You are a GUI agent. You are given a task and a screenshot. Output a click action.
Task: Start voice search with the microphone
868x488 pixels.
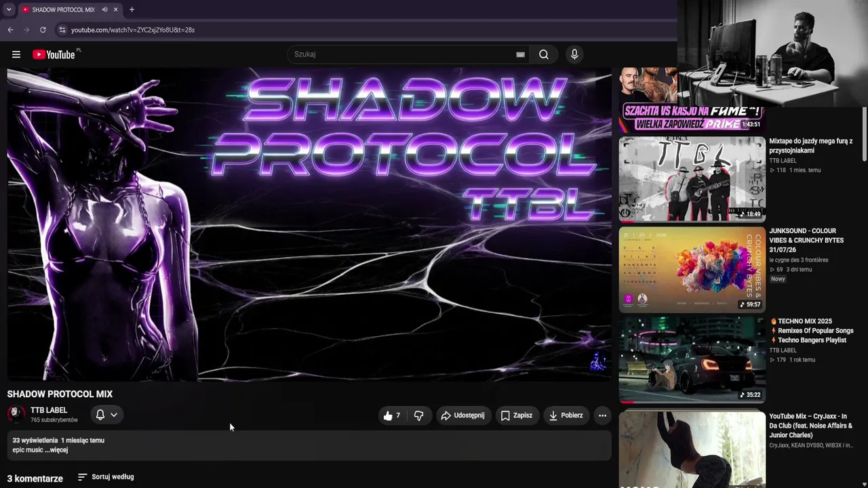coord(574,55)
